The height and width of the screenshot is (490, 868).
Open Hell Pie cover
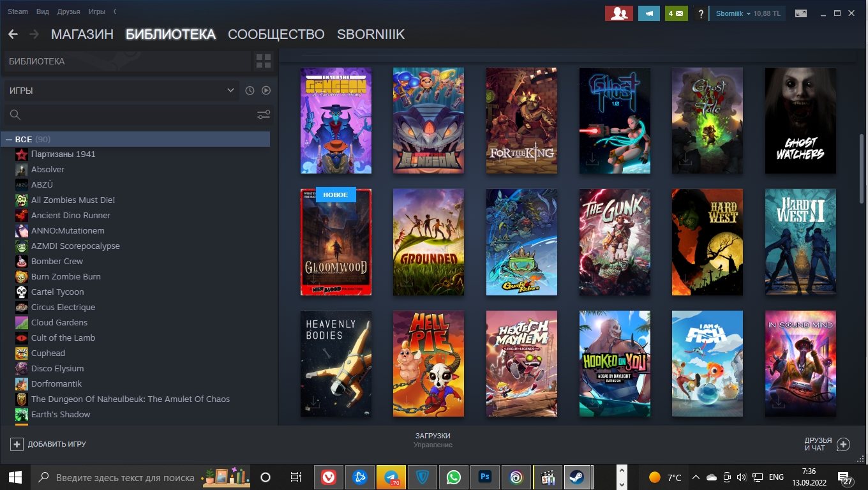[x=428, y=364]
